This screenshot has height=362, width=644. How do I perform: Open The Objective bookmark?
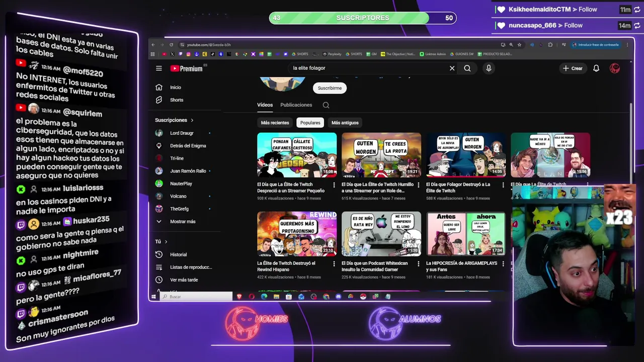[398, 54]
